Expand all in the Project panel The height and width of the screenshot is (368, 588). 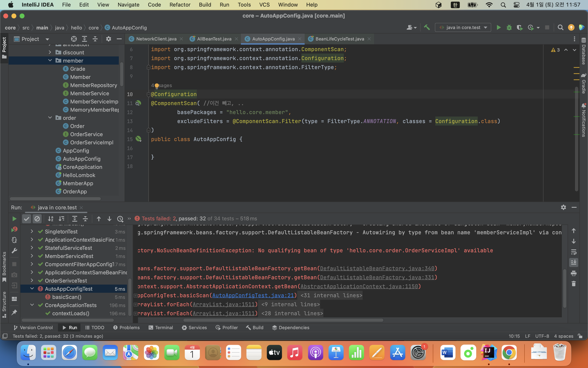[84, 39]
